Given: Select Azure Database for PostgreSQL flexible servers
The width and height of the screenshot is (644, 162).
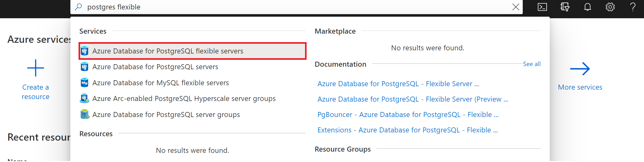Looking at the screenshot, I should [x=168, y=51].
